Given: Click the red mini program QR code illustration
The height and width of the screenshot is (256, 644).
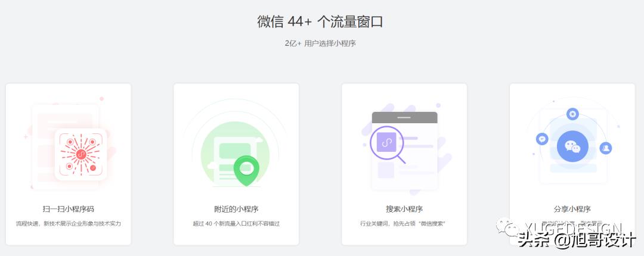Looking at the screenshot, I should point(80,154).
